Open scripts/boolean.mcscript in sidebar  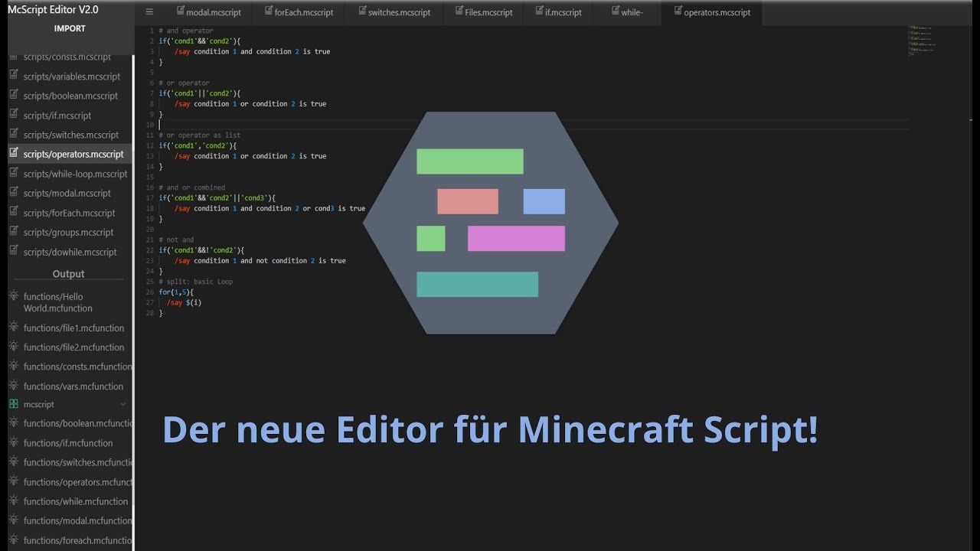pos(70,96)
